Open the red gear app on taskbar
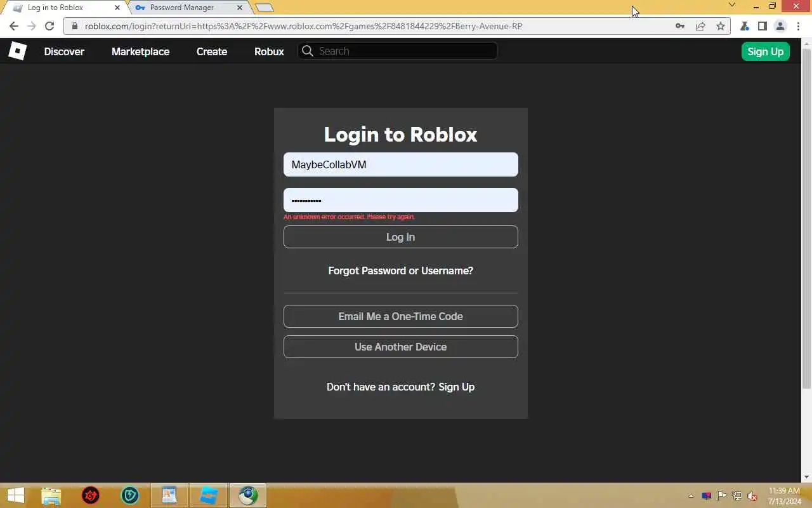 tap(91, 495)
